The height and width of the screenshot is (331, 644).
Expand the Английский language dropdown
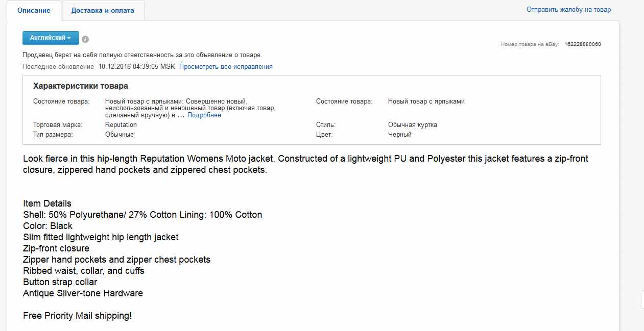[x=51, y=38]
